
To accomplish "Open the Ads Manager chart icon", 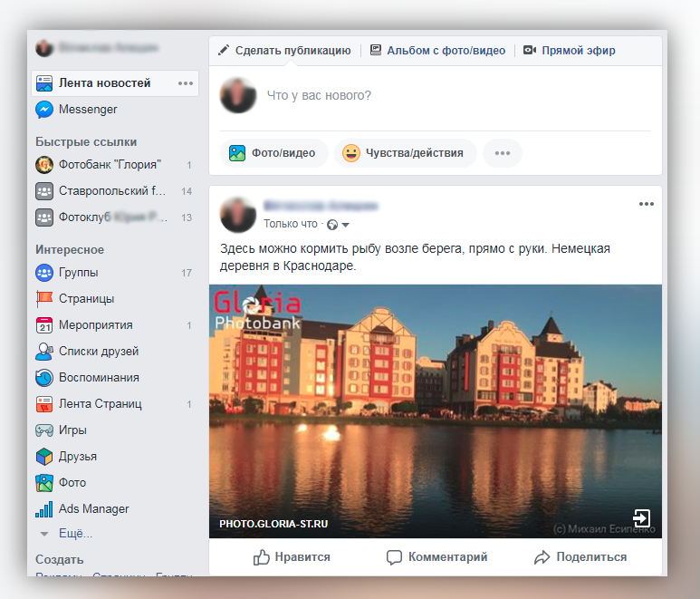I will [44, 509].
